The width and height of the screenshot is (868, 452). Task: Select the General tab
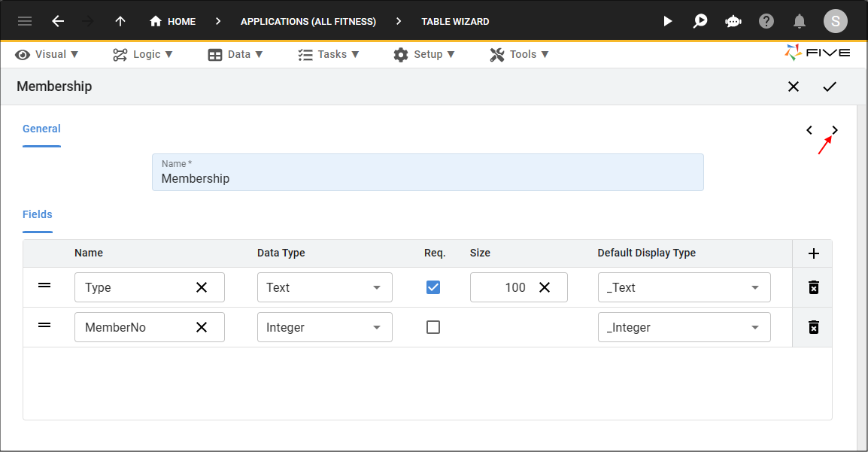click(x=41, y=129)
